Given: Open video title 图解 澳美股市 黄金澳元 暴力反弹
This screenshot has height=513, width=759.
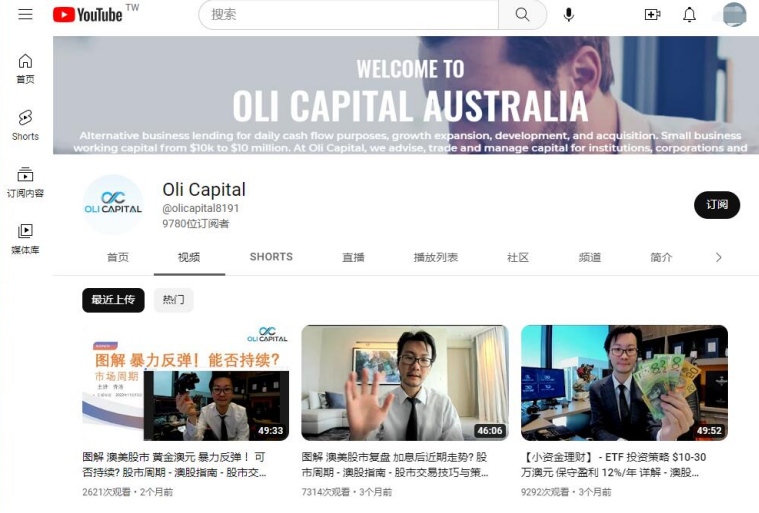Looking at the screenshot, I should pos(174,465).
